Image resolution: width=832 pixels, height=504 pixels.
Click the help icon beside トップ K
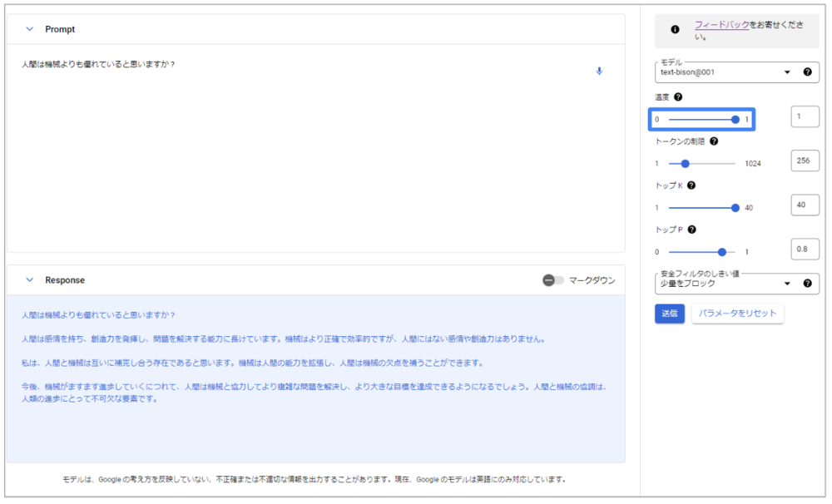(691, 185)
